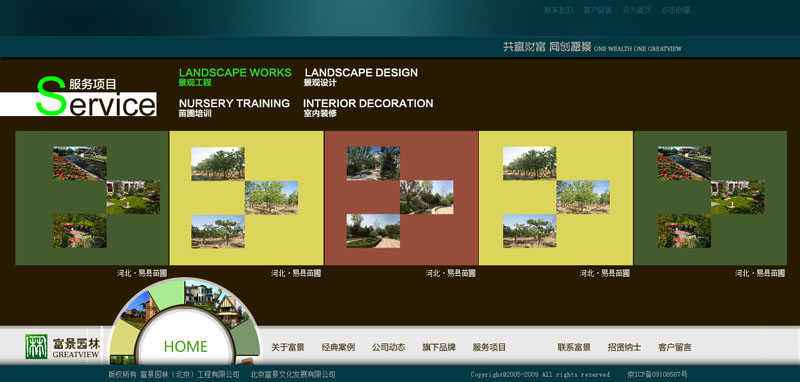Go to 经典案例 in the bottom navigation

pyautogui.click(x=338, y=347)
